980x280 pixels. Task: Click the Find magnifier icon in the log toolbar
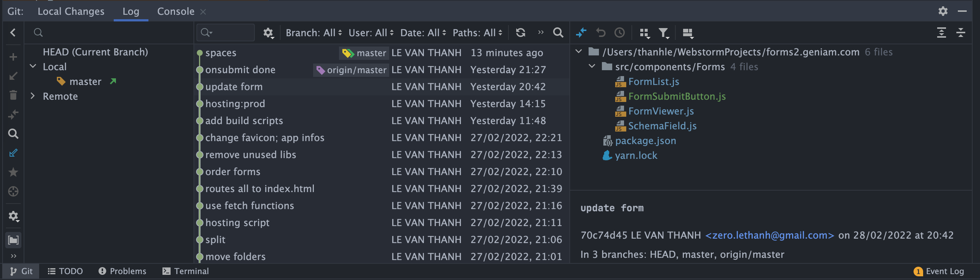(x=558, y=33)
